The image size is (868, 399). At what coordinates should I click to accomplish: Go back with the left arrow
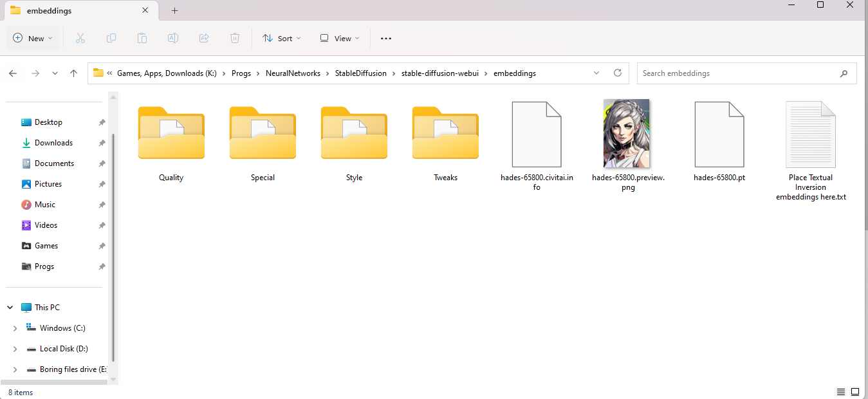13,73
